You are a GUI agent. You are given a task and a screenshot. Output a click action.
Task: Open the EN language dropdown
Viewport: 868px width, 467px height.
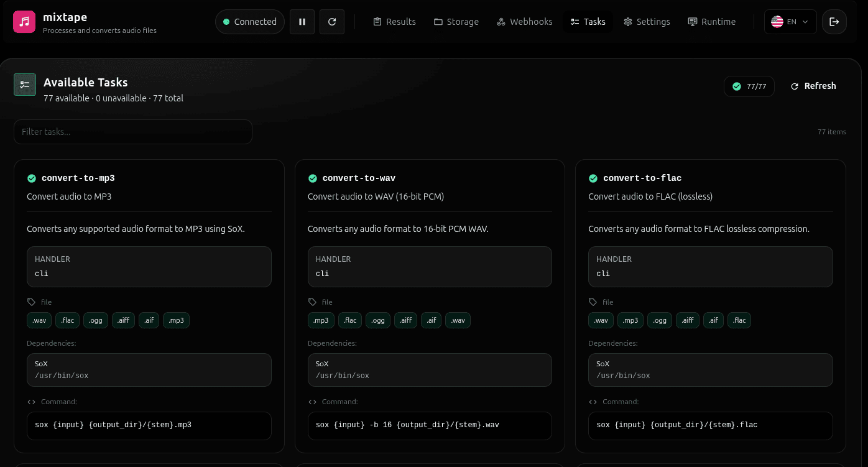tap(790, 22)
